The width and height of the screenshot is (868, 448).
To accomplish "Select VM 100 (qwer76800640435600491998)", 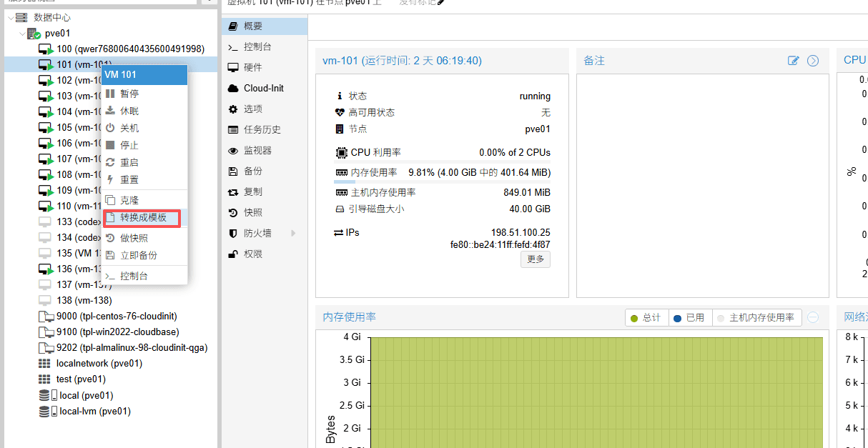I will tap(130, 49).
